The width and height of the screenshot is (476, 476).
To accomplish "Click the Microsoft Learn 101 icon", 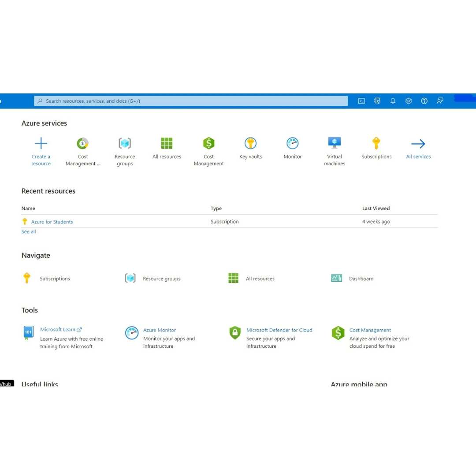I will tap(28, 333).
